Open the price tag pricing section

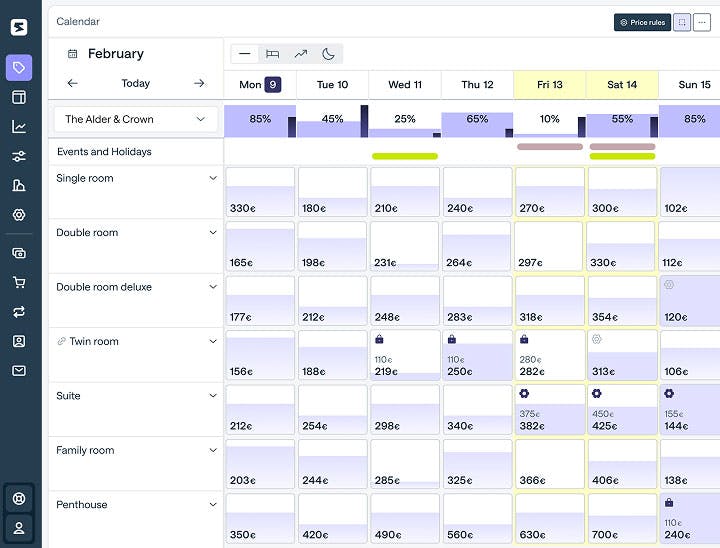click(19, 68)
